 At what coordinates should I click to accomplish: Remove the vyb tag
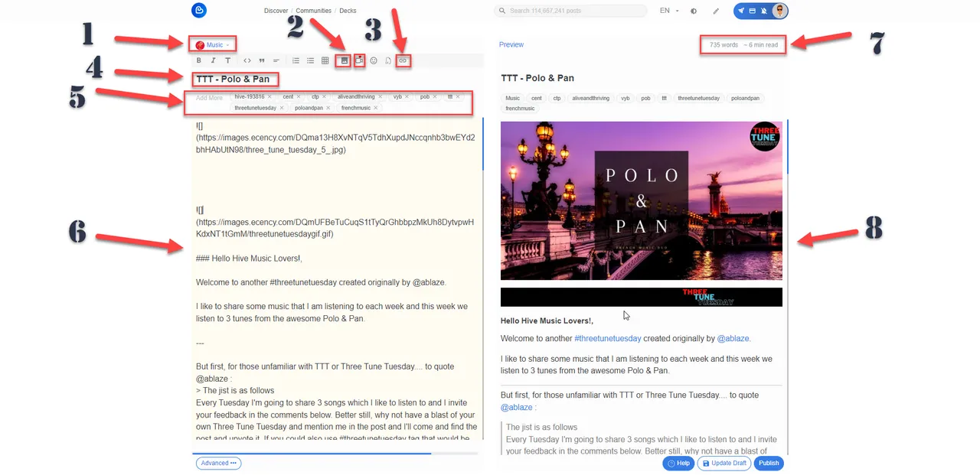coord(407,97)
